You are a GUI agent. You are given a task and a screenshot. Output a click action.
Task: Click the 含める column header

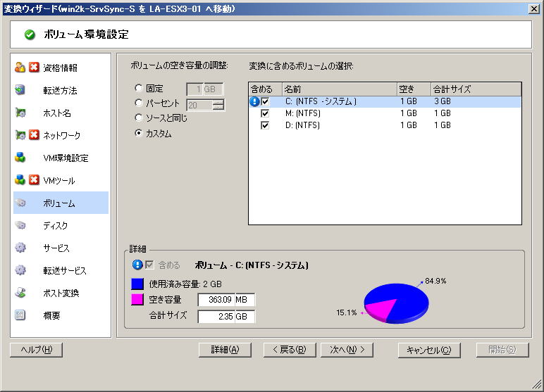pyautogui.click(x=266, y=89)
